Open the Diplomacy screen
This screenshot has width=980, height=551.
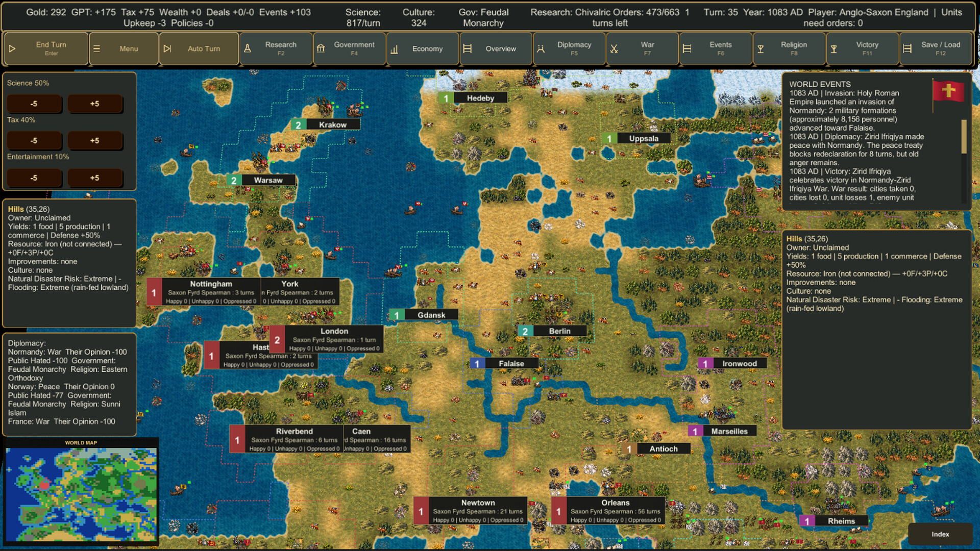(569, 49)
